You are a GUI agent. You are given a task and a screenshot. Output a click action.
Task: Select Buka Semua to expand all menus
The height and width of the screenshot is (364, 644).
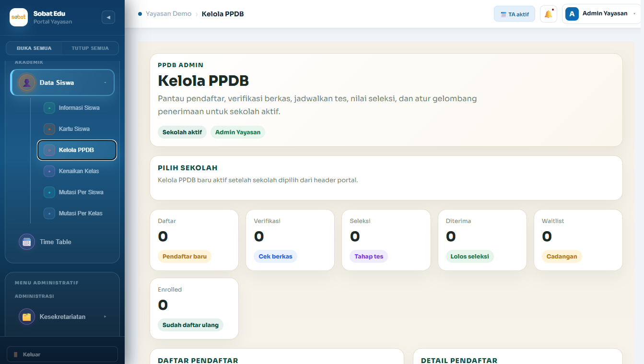[x=34, y=48]
